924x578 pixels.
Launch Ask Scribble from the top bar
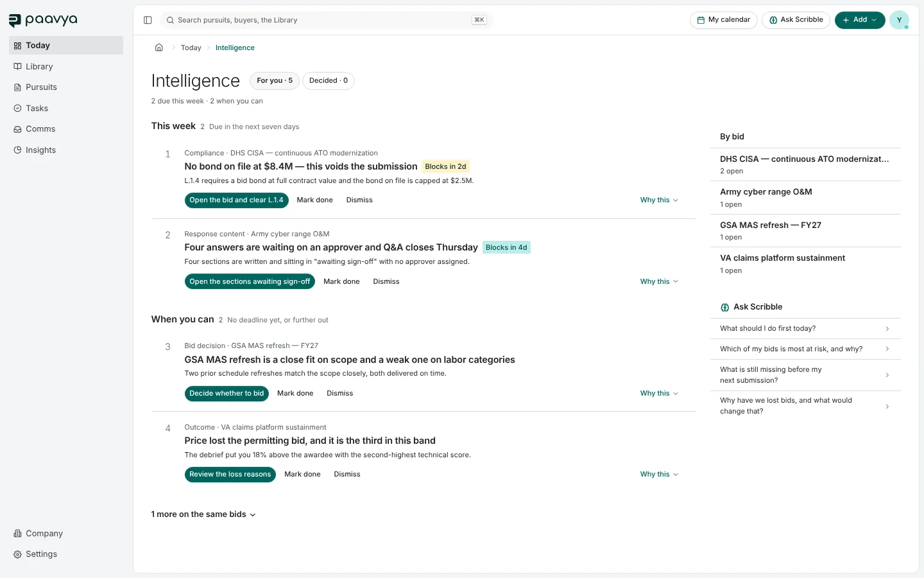796,20
